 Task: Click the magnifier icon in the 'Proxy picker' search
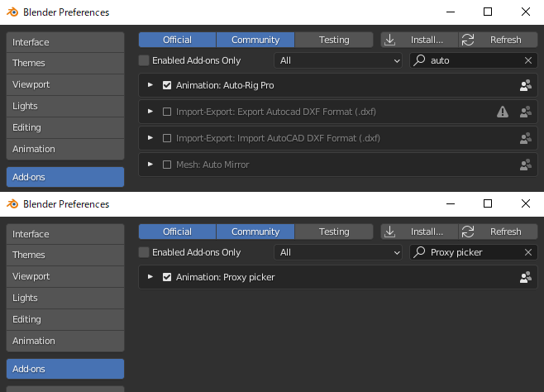coord(421,252)
